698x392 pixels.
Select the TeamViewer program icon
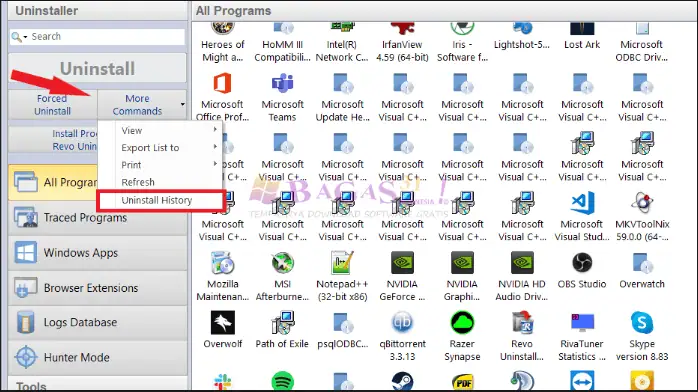[582, 381]
